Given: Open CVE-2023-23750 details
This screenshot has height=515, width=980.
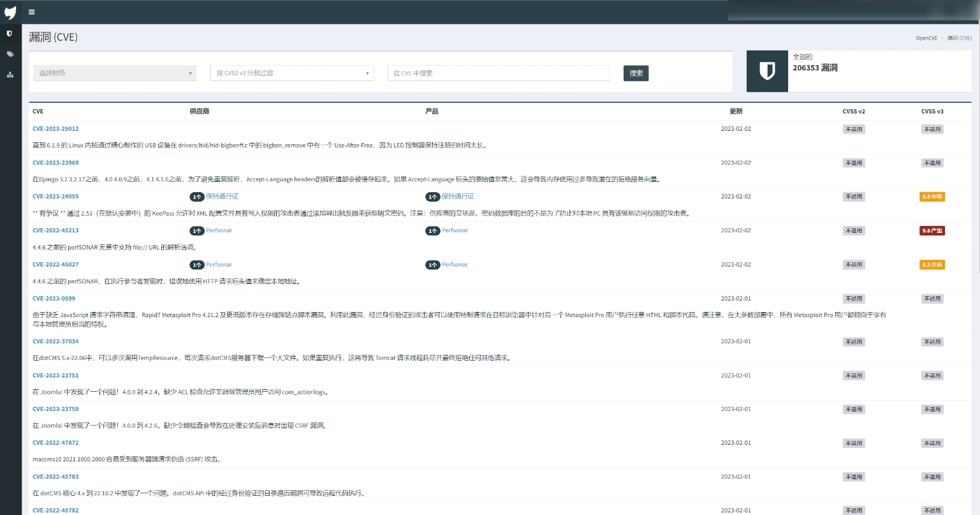Looking at the screenshot, I should click(55, 409).
